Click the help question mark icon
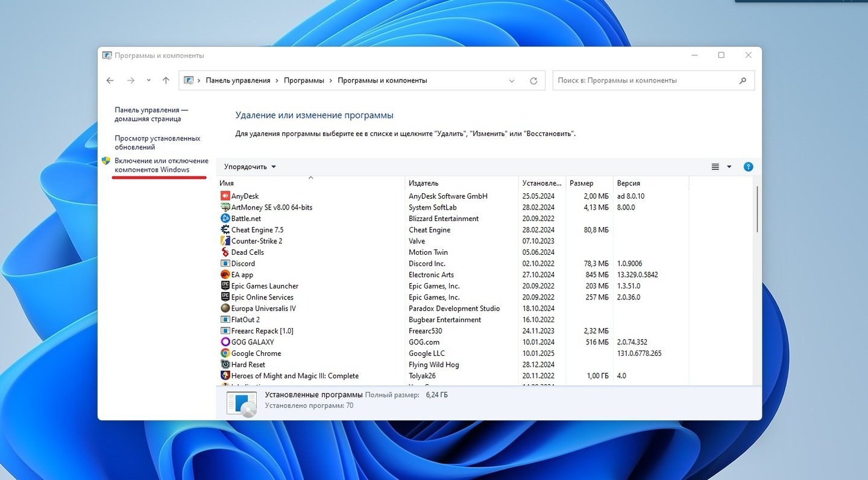Image resolution: width=868 pixels, height=480 pixels. point(748,167)
